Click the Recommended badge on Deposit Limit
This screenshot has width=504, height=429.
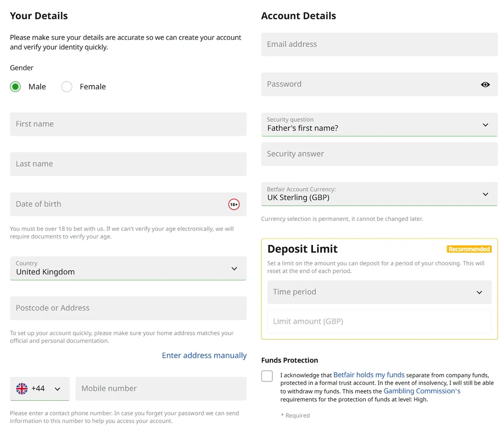coord(469,249)
